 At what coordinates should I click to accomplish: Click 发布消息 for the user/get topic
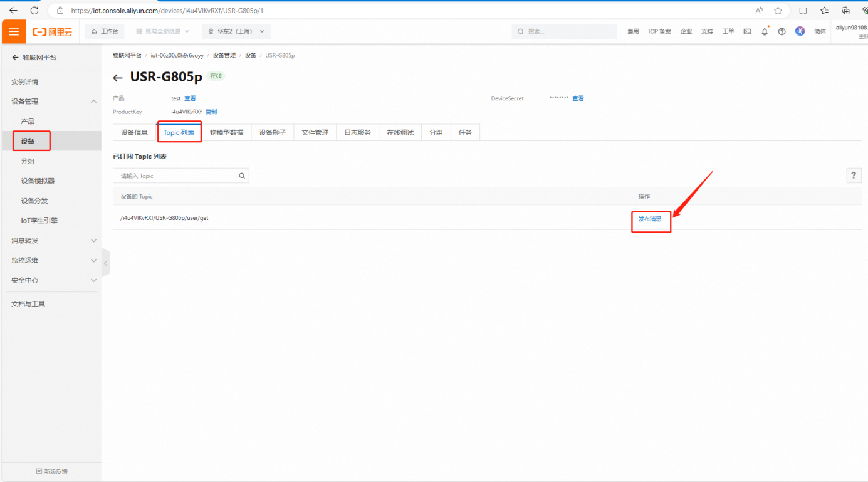(x=650, y=219)
